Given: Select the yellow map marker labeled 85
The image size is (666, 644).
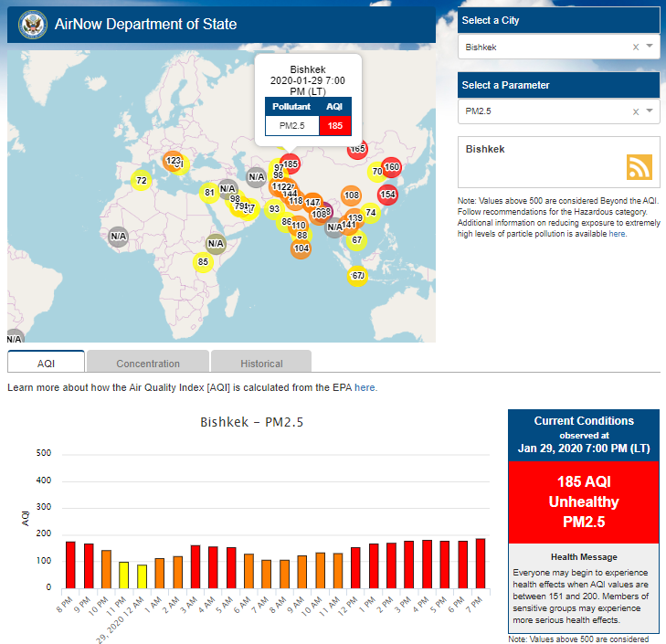Looking at the screenshot, I should [204, 263].
